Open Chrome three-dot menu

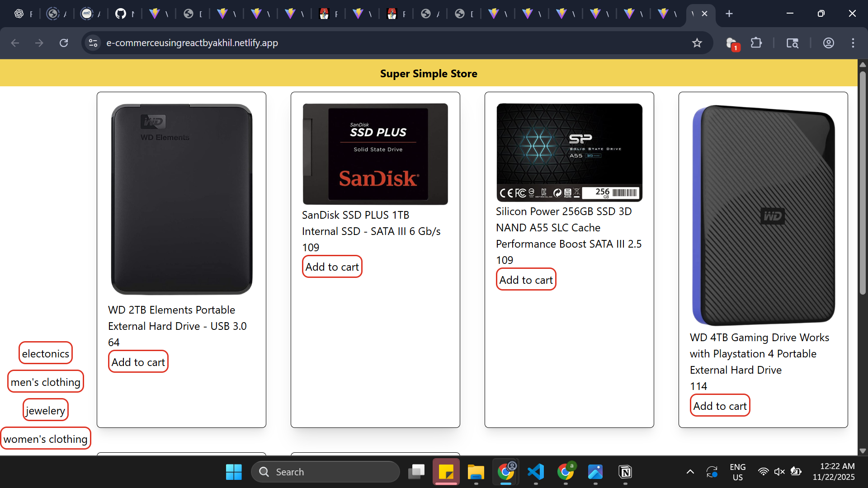tap(853, 43)
